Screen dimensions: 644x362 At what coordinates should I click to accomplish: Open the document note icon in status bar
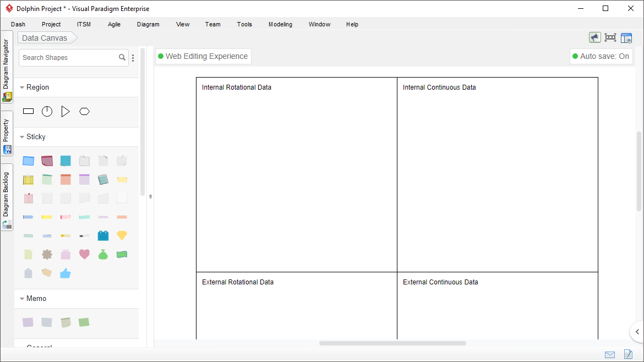click(x=628, y=354)
